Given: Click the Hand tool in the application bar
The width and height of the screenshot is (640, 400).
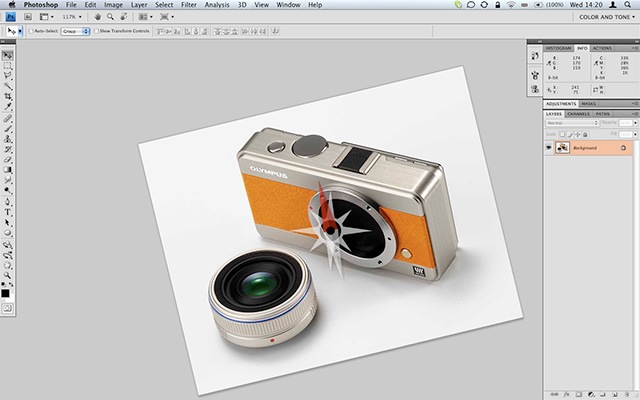Looking at the screenshot, I should (x=98, y=17).
